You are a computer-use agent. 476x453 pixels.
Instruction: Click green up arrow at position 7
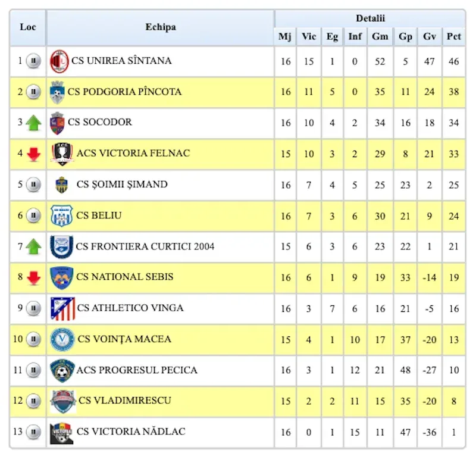coord(33,246)
